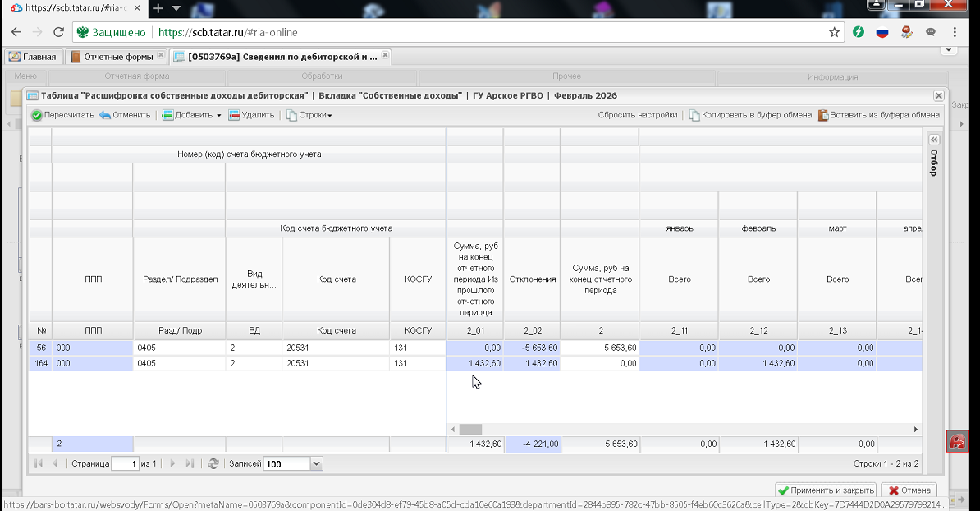
Task: Click Сбросить настройки
Action: [638, 115]
